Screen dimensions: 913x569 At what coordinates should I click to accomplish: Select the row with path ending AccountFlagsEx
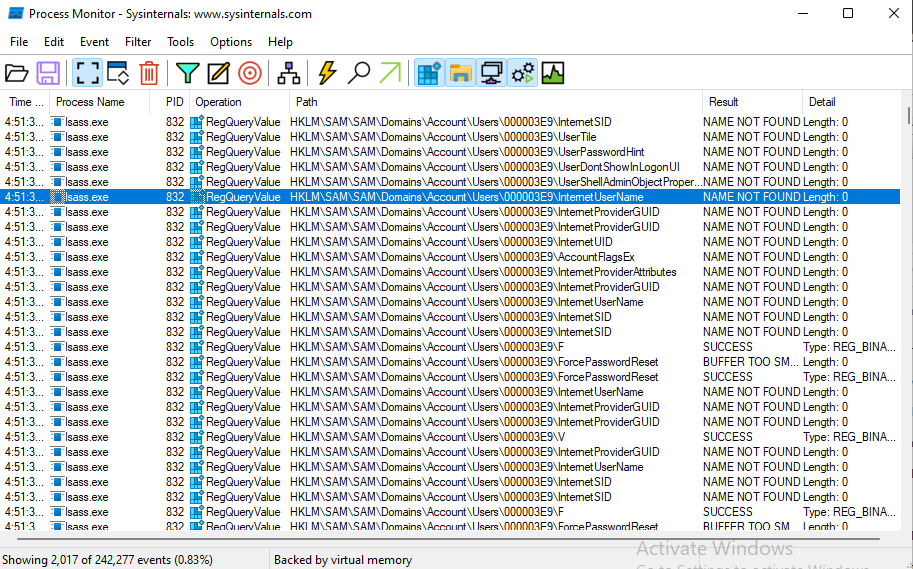[x=450, y=257]
